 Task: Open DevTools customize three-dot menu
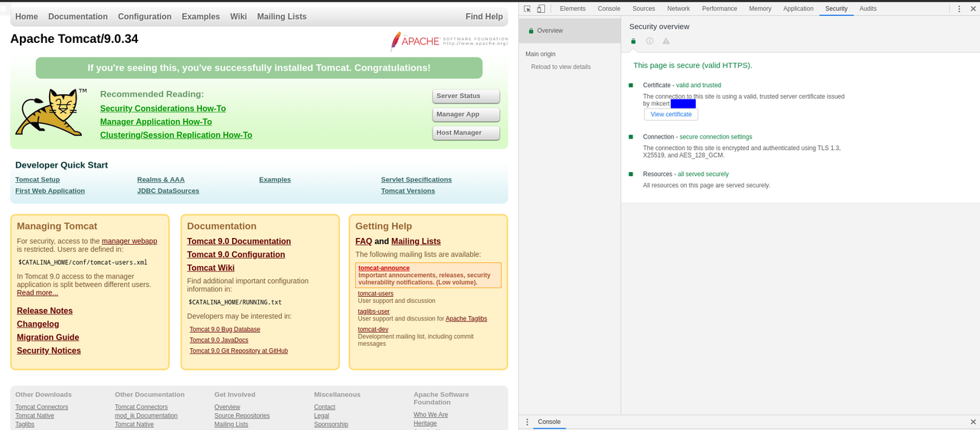959,8
